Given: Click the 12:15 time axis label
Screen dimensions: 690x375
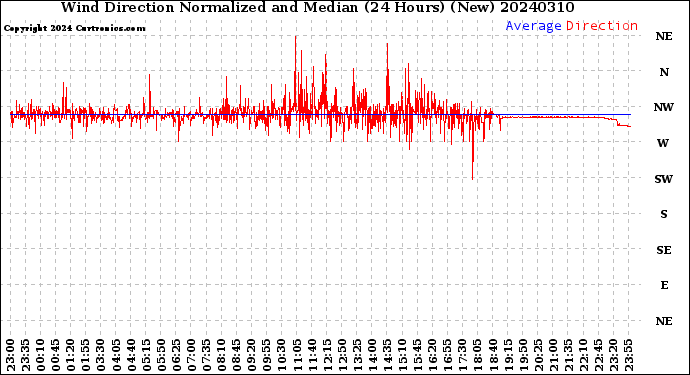Looking at the screenshot, I should (327, 356).
